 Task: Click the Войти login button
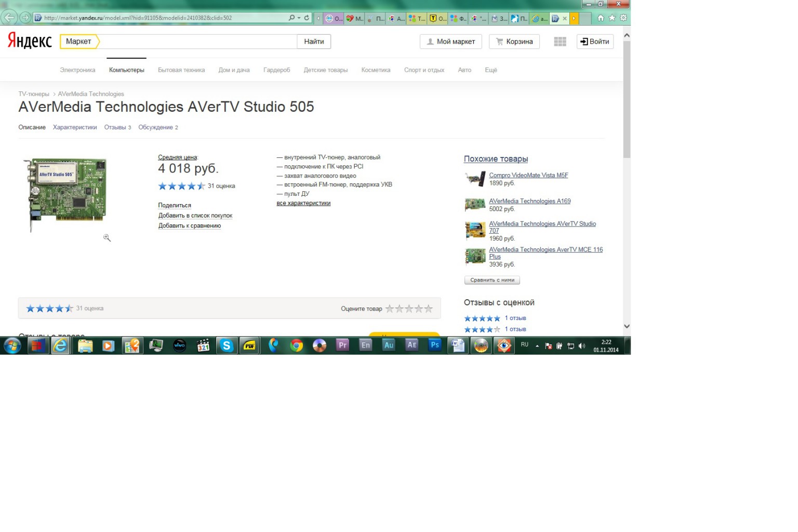[595, 42]
